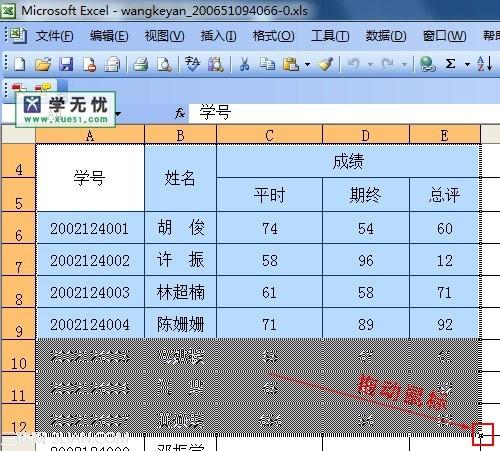500x451 pixels.
Task: Open the Name Box dropdown arrow
Action: pos(118,114)
